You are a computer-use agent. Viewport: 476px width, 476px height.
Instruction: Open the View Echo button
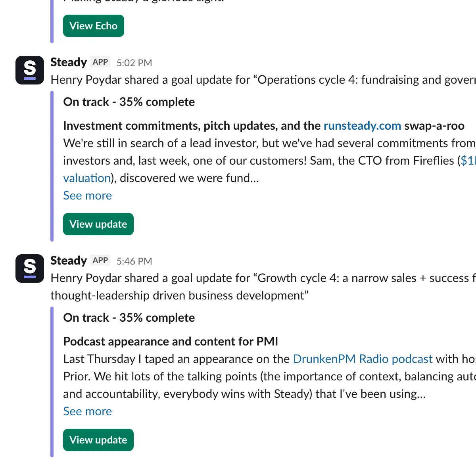pos(93,25)
